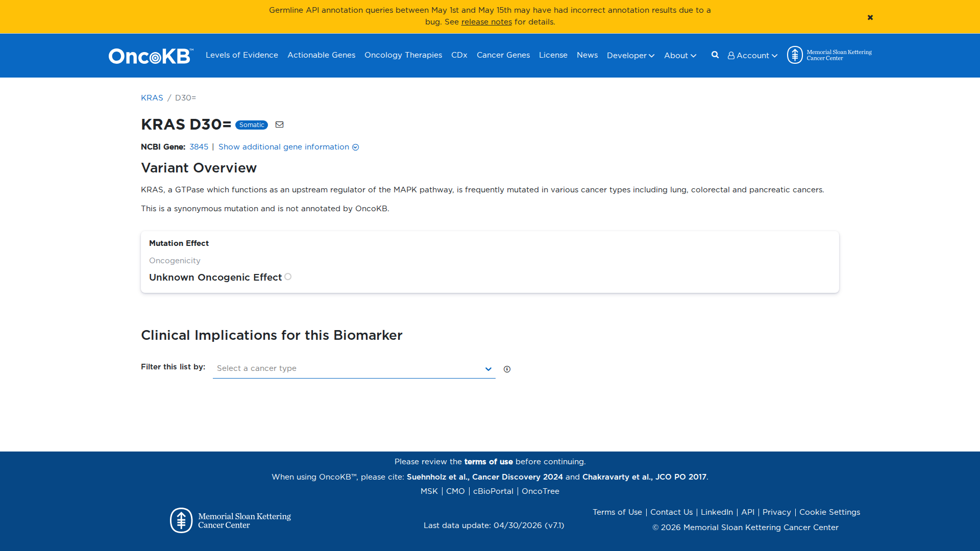View the Privacy footer link
Screen dimensions: 980x551
click(777, 512)
